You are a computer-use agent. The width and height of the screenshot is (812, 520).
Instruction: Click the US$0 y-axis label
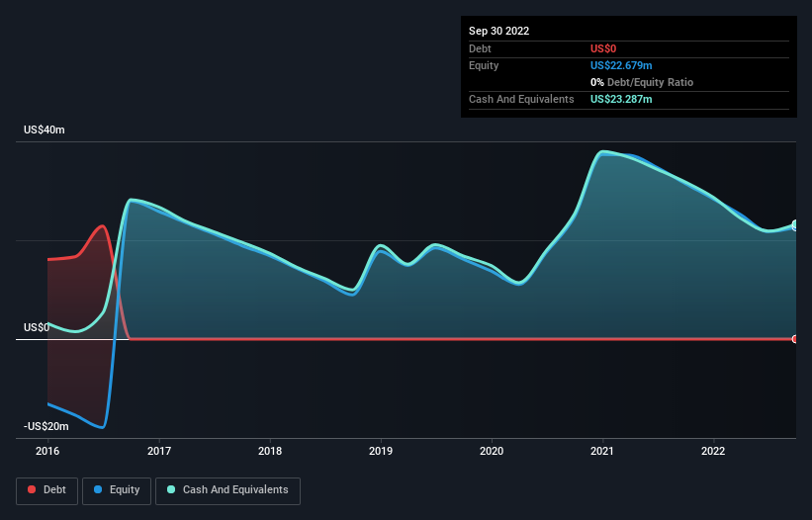[37, 327]
